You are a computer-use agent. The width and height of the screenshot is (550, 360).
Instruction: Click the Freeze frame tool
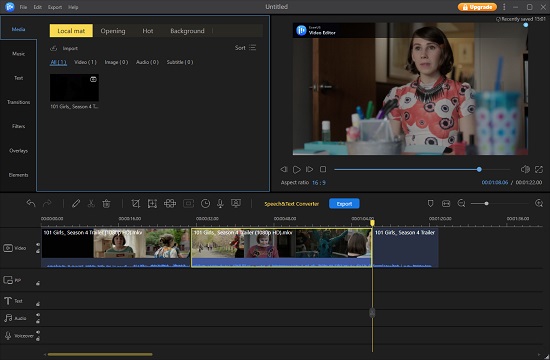188,204
